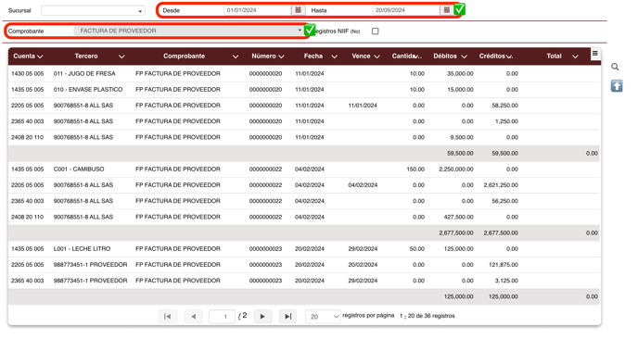Open the Comprobante type dropdown
Screen dimensions: 638x364
pos(188,31)
